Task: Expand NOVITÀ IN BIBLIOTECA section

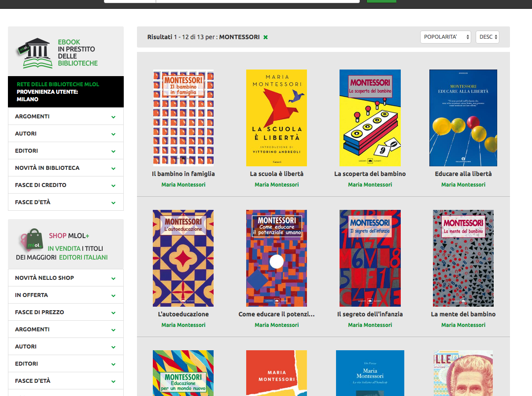Action: coord(66,168)
